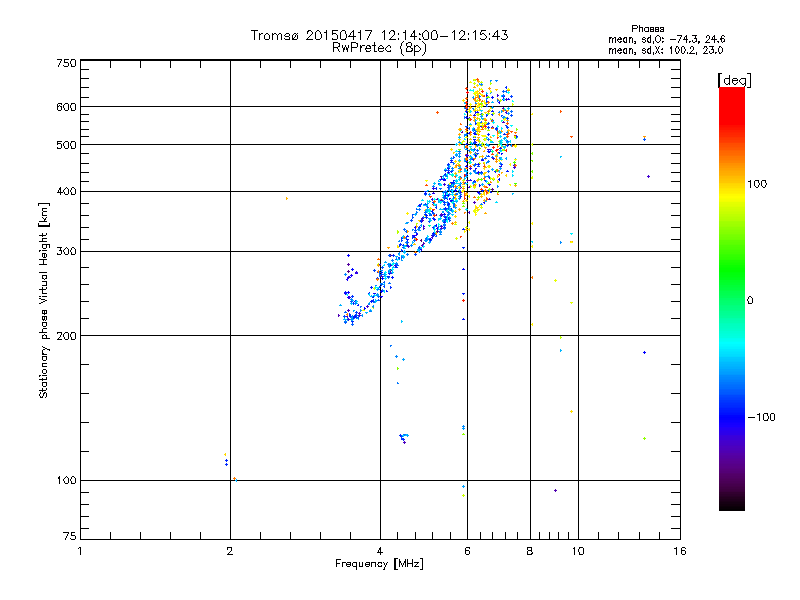Click the 'mean, sd,O: -74.3, 24.6' statistic
Viewport: 800px width, 600px height.
666,39
